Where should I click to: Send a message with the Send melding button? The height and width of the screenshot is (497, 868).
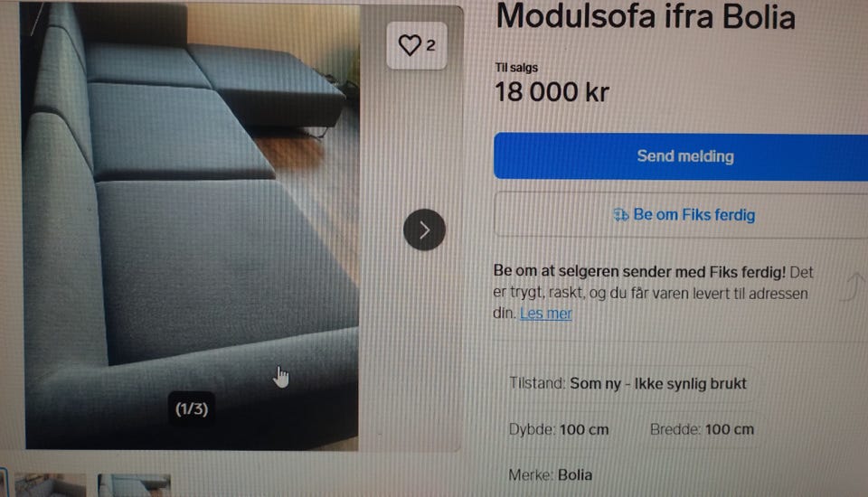(681, 156)
